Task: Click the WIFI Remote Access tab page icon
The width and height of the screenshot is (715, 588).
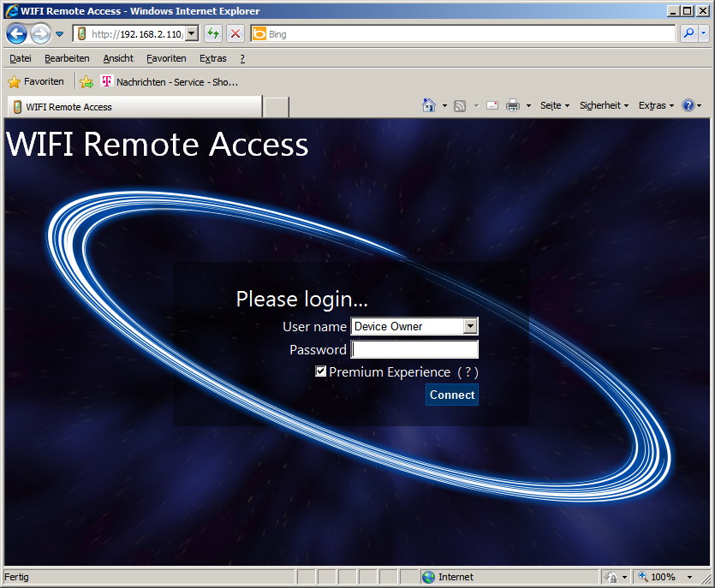Action: point(17,107)
